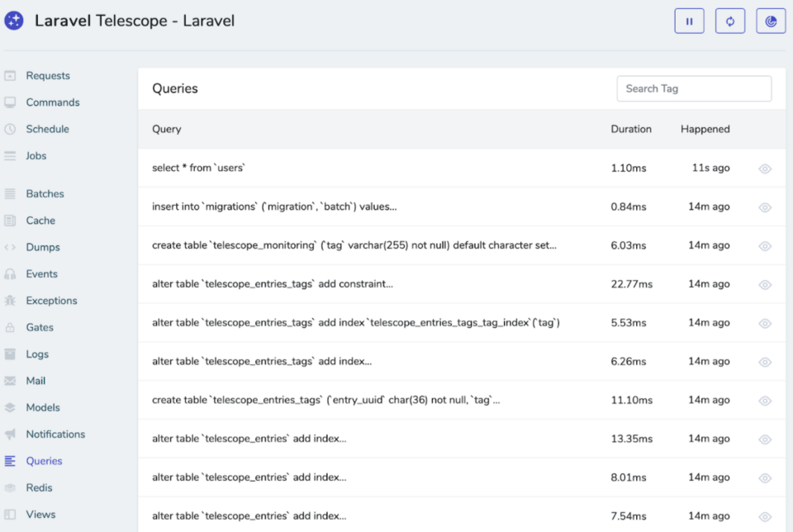Go to the Models section
This screenshot has width=793, height=532.
pos(42,407)
